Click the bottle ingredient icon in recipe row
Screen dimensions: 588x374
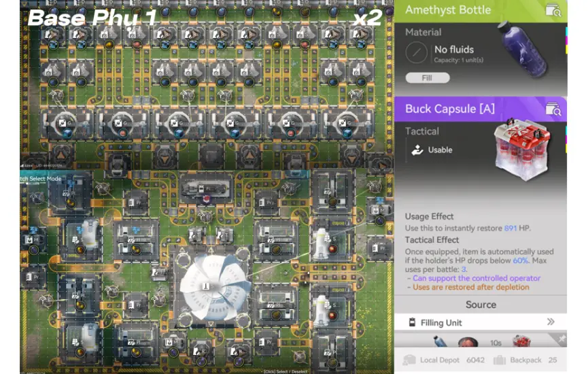(438, 341)
